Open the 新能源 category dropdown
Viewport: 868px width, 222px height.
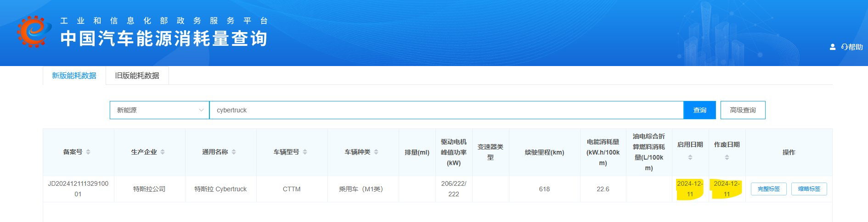point(159,110)
